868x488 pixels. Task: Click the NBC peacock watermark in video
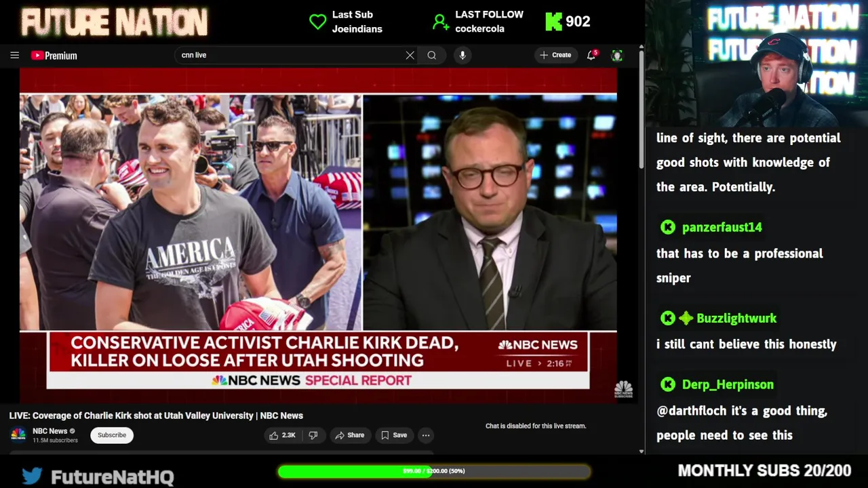click(624, 390)
